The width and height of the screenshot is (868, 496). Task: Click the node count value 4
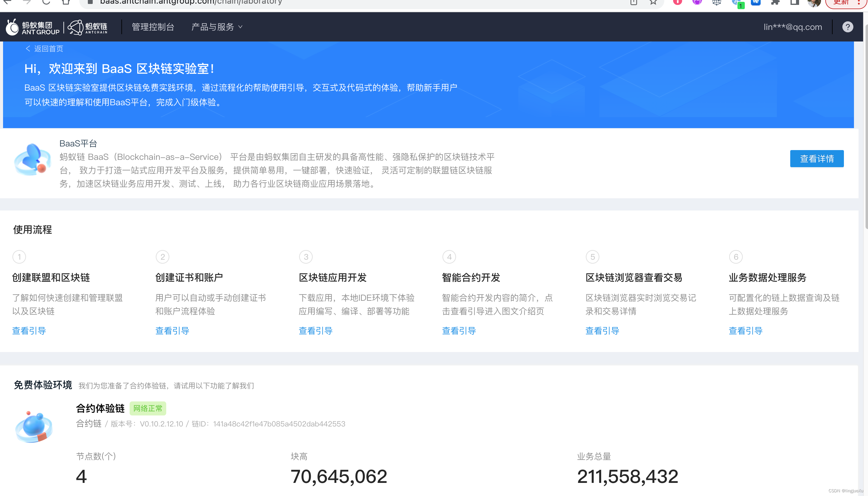click(81, 476)
